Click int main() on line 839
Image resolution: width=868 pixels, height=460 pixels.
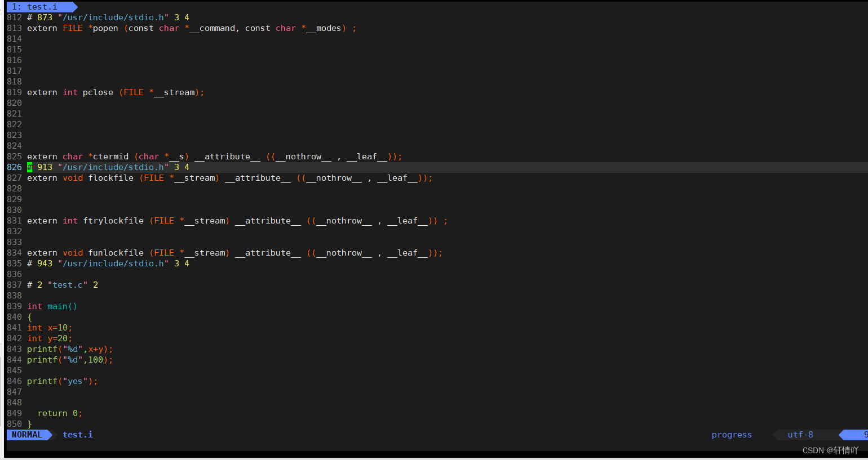pos(52,306)
